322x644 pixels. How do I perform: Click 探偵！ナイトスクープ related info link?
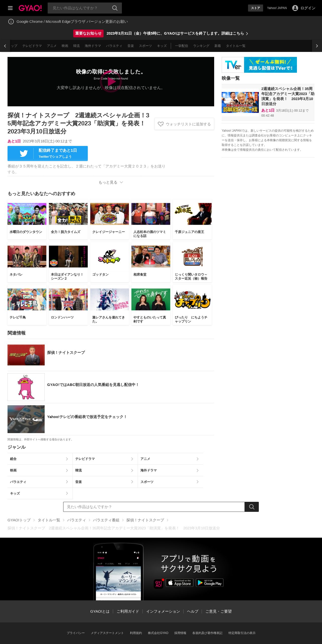tap(66, 352)
